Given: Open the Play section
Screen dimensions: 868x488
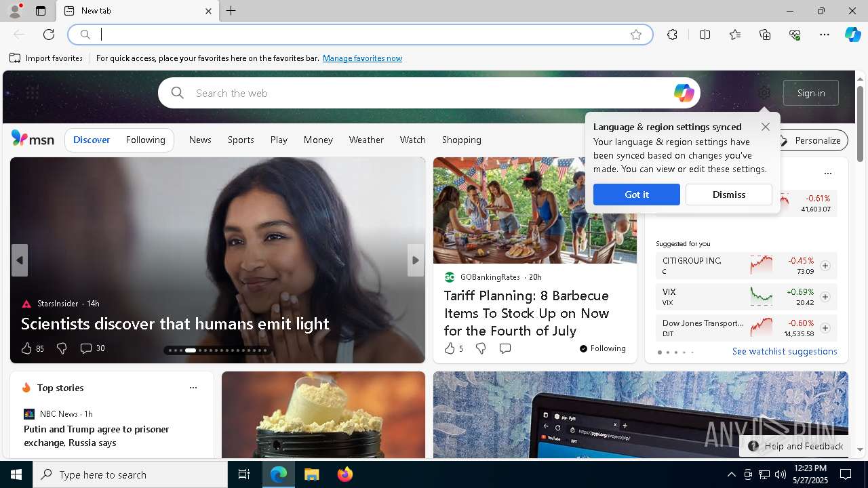Looking at the screenshot, I should click(279, 140).
